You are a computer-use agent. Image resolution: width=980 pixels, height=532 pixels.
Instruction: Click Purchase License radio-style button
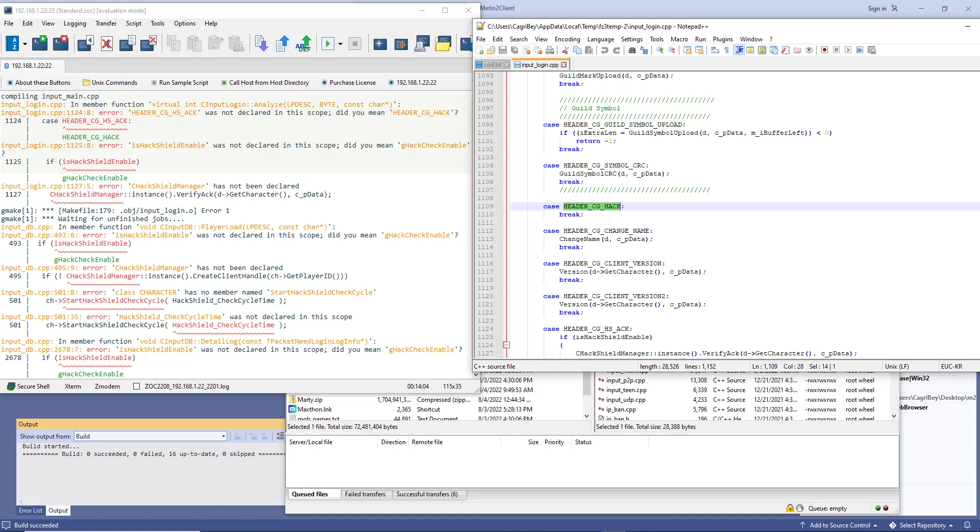point(349,83)
